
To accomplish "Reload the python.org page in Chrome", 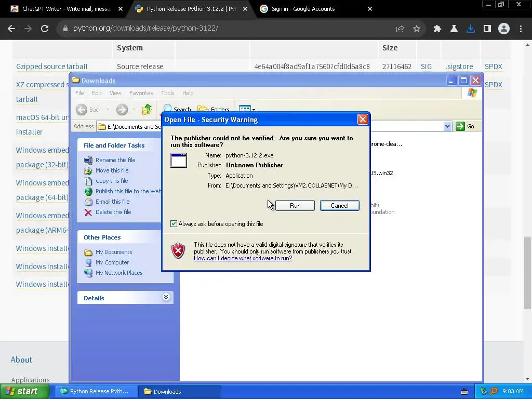I will click(45, 29).
